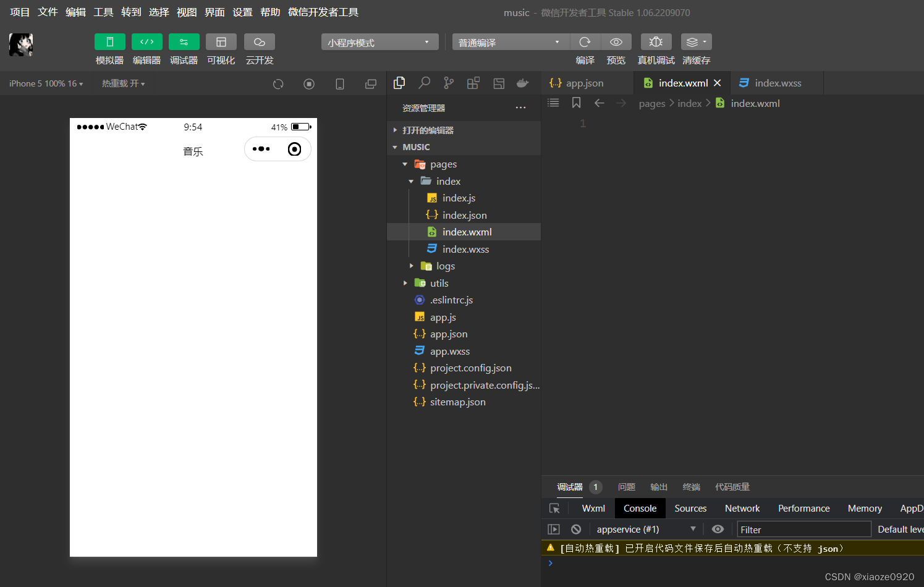Open sitemap.json file
Viewport: 924px width, 587px height.
(x=464, y=402)
